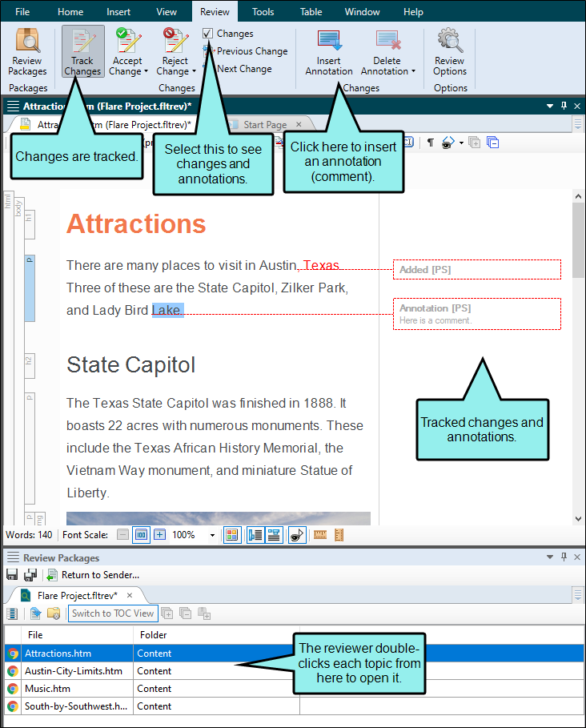Viewport: 586px width, 728px height.
Task: Close the Start Page tab
Action: pos(299,124)
